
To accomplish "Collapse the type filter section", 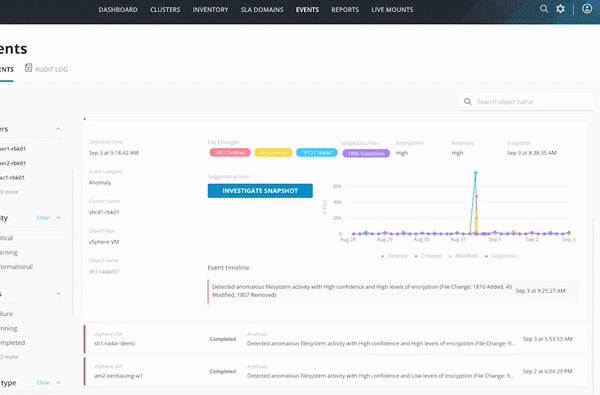I will (58, 382).
